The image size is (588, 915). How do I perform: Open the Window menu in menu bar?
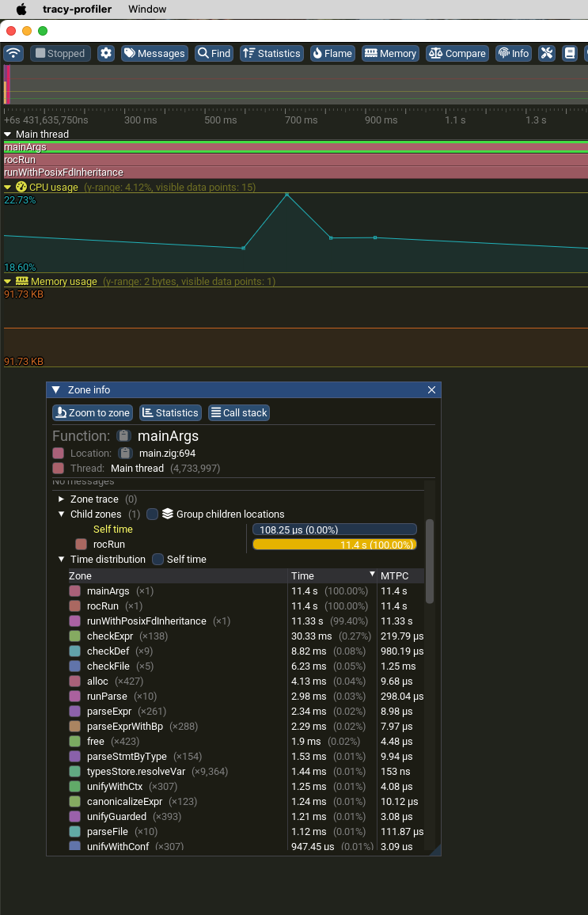[147, 9]
